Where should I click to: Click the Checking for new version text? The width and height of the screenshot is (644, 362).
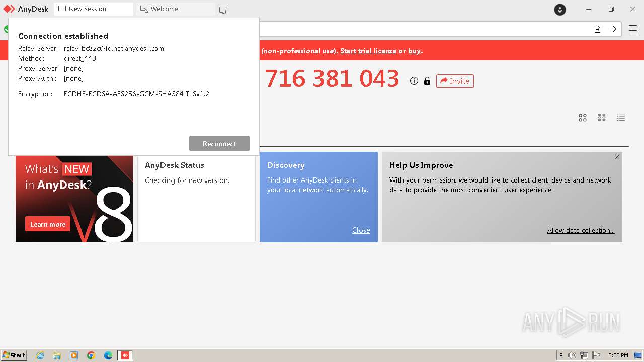(x=187, y=180)
